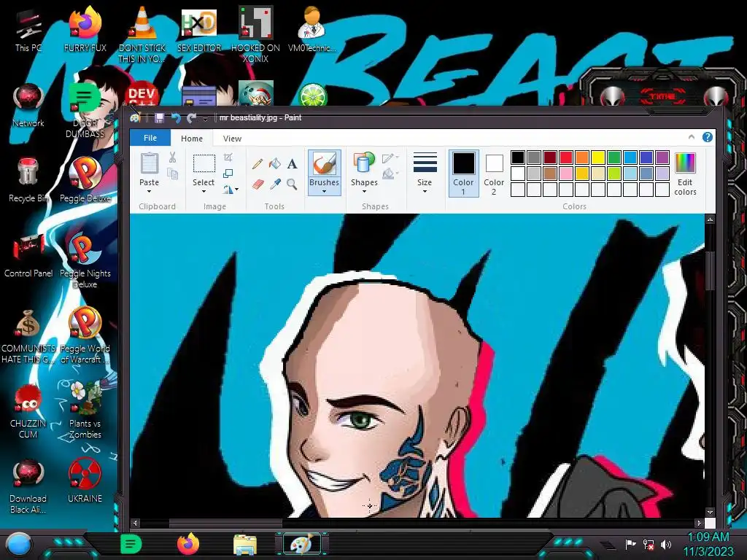Click the Save icon in title bar
The image size is (747, 560).
pyautogui.click(x=159, y=117)
